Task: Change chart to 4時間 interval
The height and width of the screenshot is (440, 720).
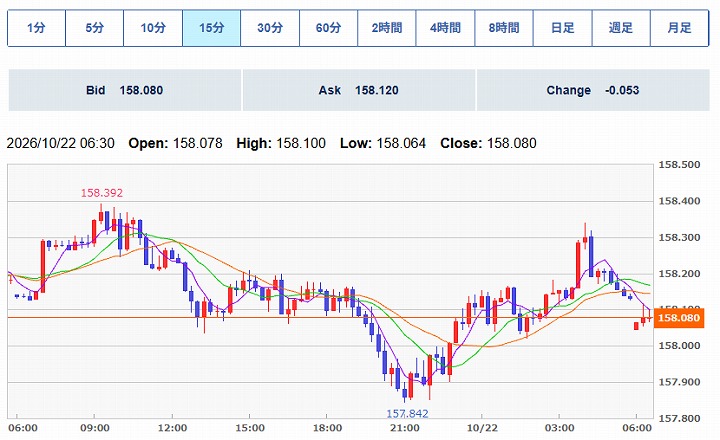Action: [445, 28]
